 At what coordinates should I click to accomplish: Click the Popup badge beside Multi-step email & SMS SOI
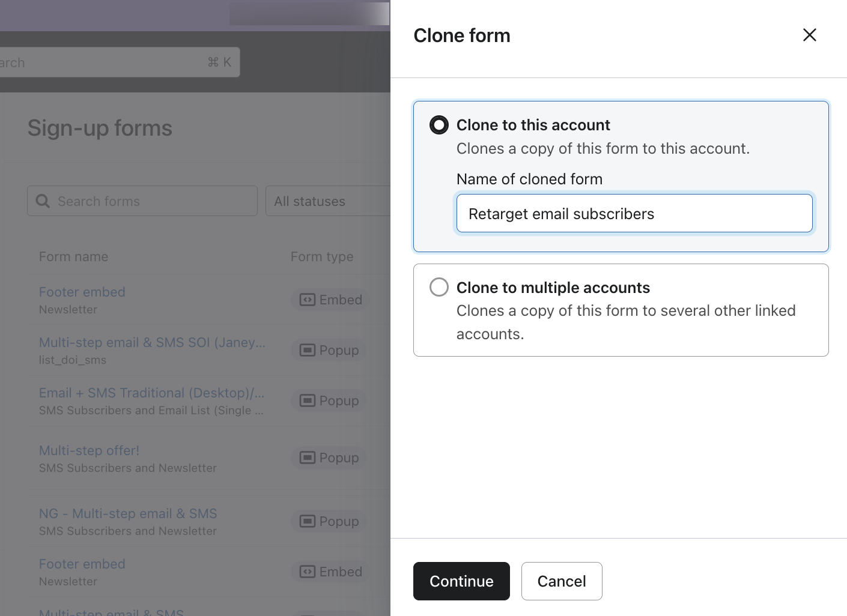(328, 350)
